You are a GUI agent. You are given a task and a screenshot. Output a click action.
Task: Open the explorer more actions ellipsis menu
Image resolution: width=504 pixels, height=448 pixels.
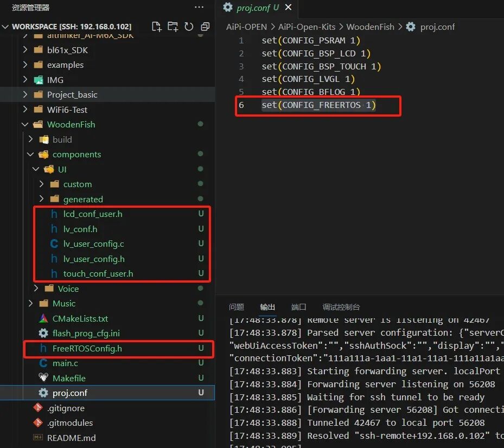pyautogui.click(x=199, y=8)
